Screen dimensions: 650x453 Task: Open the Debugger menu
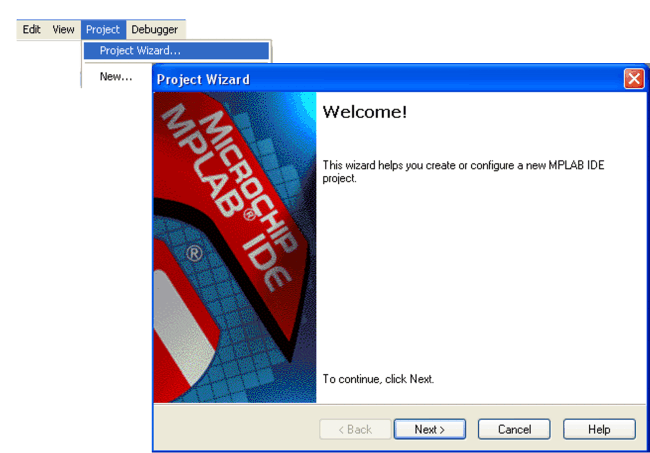[155, 29]
